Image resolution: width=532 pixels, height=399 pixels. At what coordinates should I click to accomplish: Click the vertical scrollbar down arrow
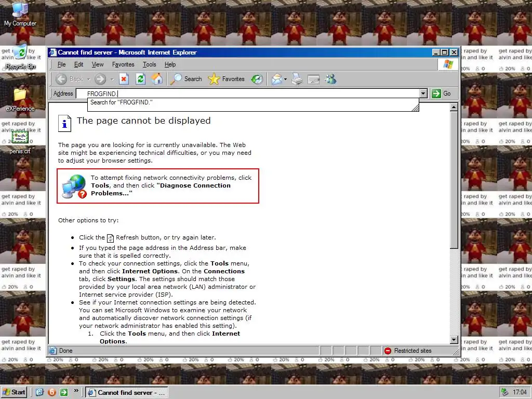coord(454,340)
